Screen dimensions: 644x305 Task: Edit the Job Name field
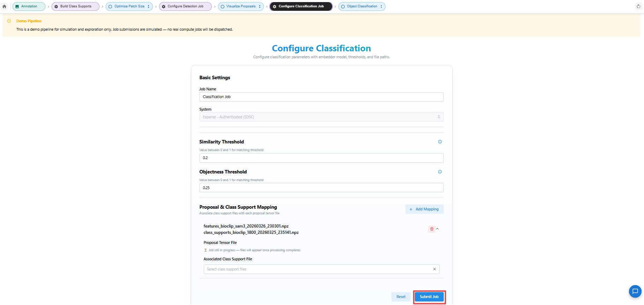[x=321, y=97]
